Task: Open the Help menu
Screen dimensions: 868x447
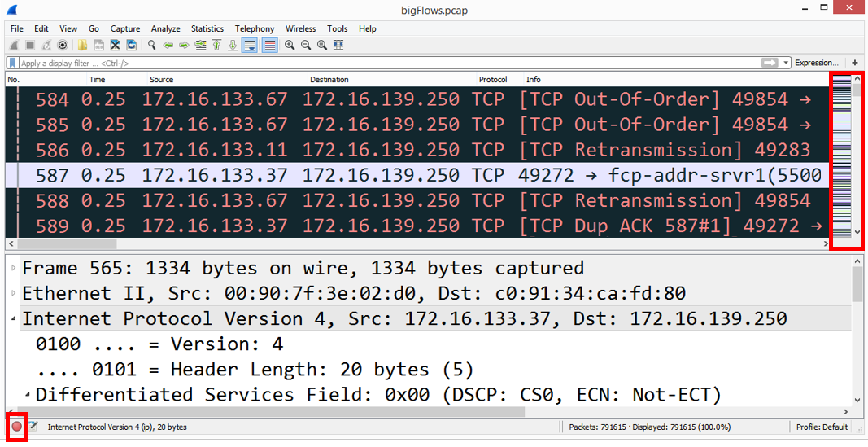Action: [367, 28]
